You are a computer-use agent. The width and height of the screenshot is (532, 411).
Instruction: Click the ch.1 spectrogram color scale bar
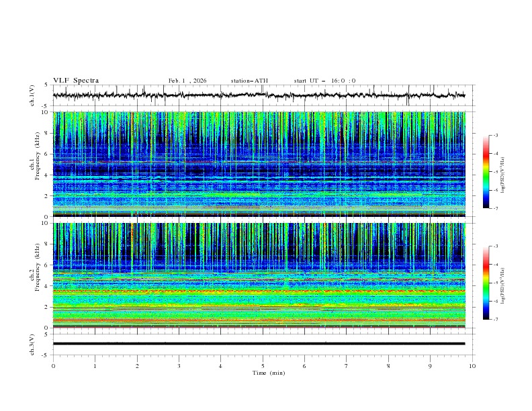click(x=486, y=172)
